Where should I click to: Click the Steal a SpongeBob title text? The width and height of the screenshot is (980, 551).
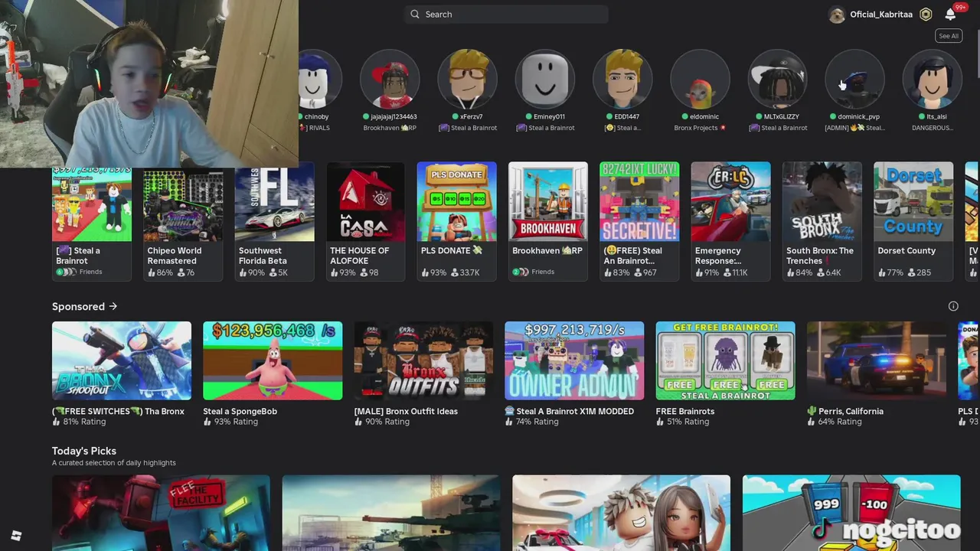pos(240,412)
